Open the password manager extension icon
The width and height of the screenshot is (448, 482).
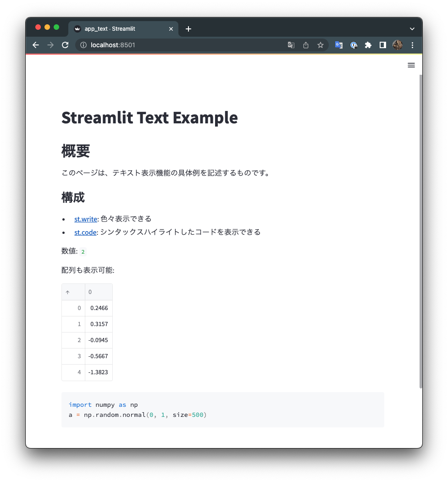point(354,45)
